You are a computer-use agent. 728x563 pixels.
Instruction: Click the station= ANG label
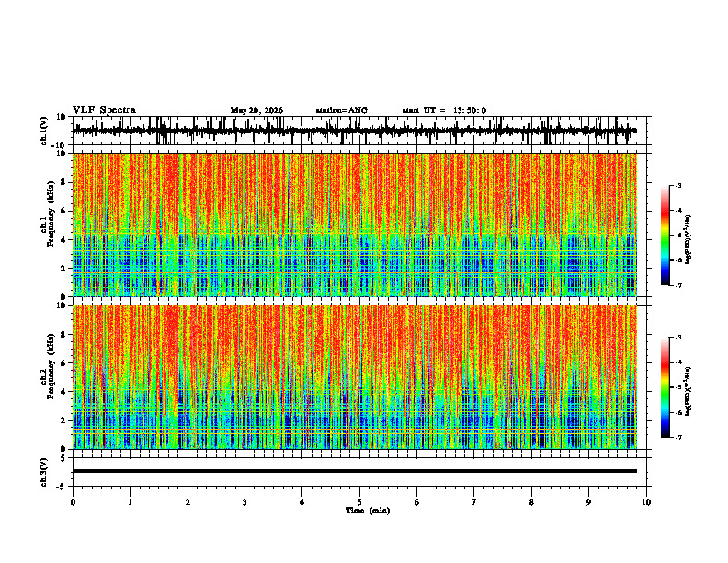(341, 110)
